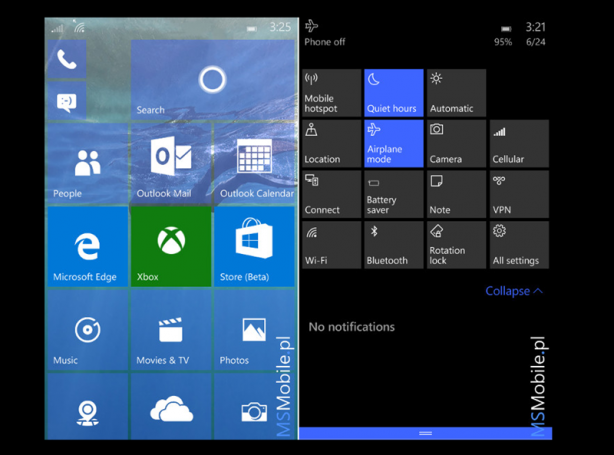The height and width of the screenshot is (455, 614).
Task: Launch Movies & TV tile
Action: pyautogui.click(x=171, y=330)
